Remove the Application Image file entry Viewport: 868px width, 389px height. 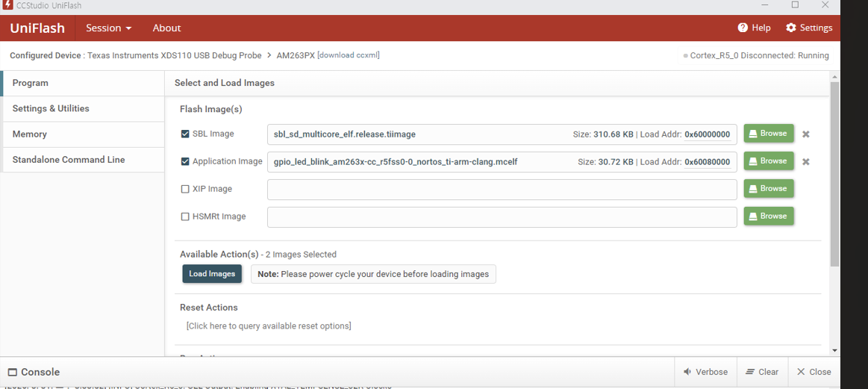[x=806, y=162]
